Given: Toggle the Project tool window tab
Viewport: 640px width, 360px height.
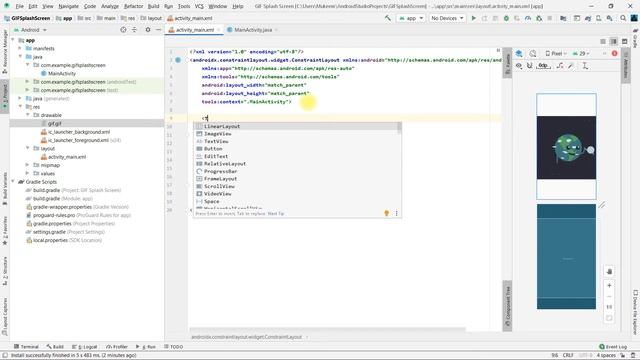Looking at the screenshot, I should [x=5, y=96].
